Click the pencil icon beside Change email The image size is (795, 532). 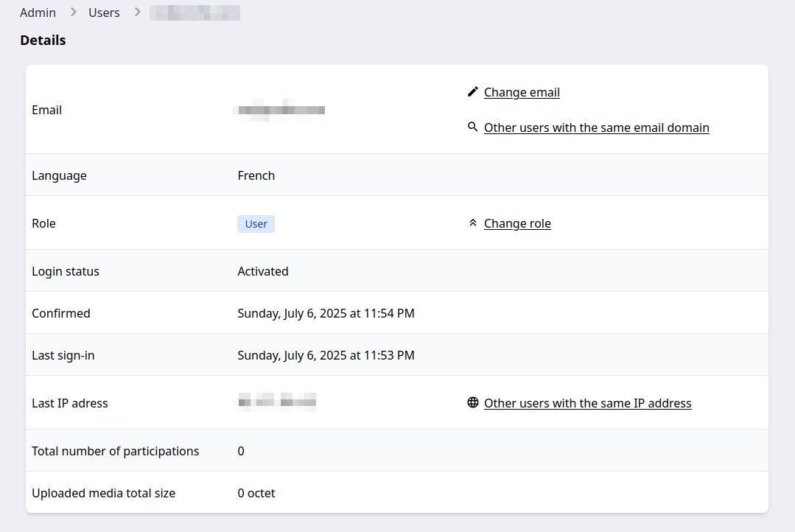point(473,92)
